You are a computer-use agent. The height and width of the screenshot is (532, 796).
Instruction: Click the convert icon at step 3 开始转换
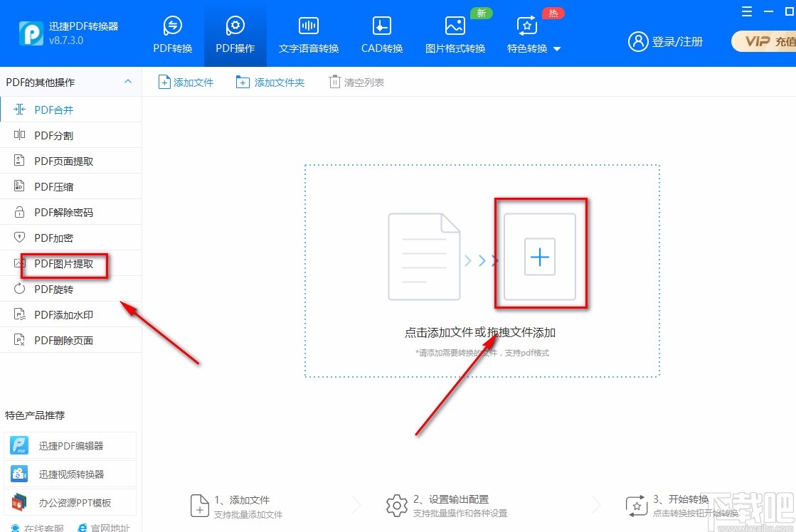pos(637,506)
